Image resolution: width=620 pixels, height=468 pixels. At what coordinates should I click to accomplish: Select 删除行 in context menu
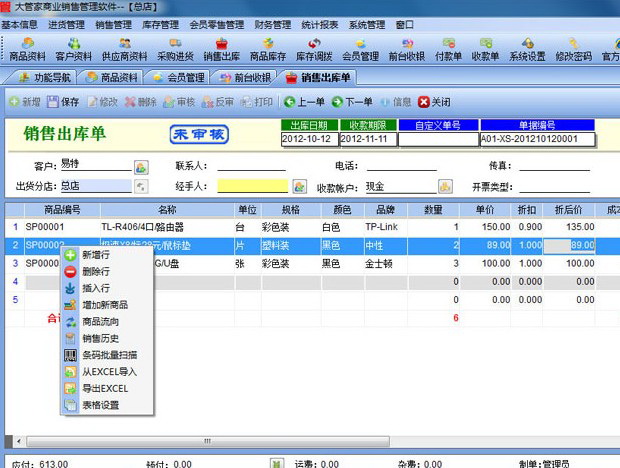107,272
